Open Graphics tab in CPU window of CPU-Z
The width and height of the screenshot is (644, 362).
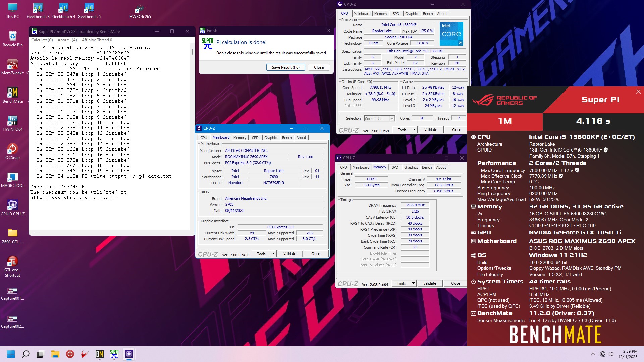[x=412, y=14]
